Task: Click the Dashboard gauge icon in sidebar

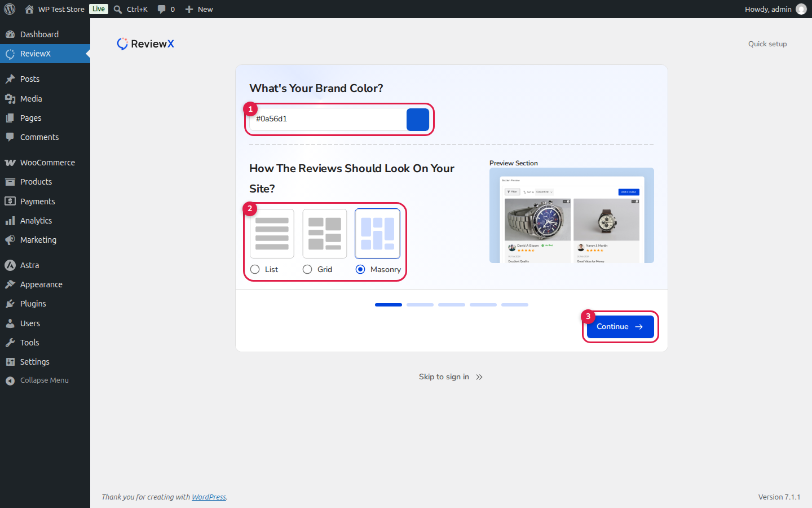Action: 10,34
